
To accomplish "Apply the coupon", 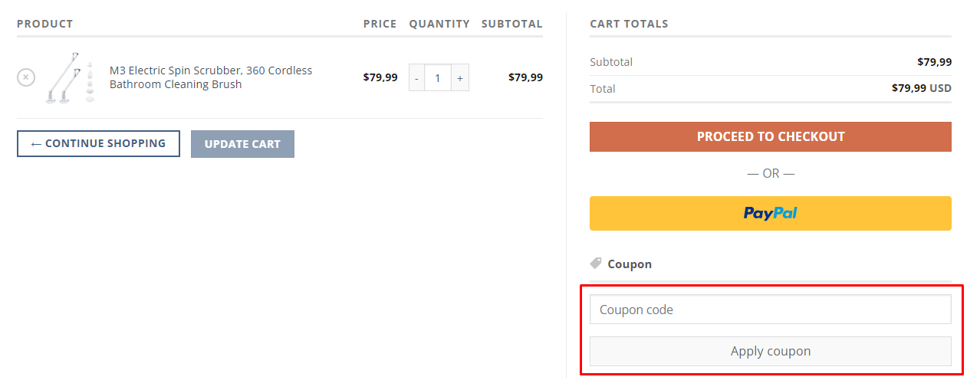I will 771,351.
